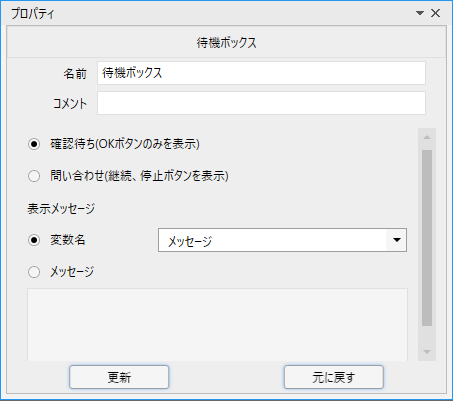
Task: Expand the combo box dropdown arrow
Action: tap(396, 240)
